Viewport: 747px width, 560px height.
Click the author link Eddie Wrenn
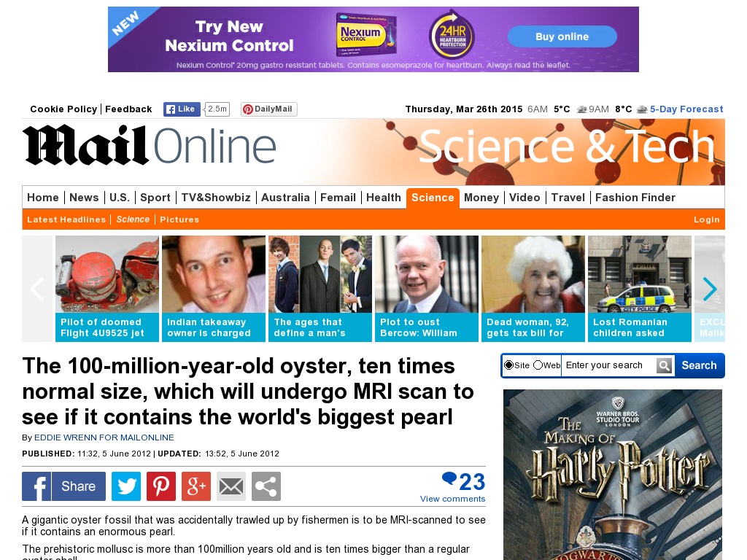point(104,437)
